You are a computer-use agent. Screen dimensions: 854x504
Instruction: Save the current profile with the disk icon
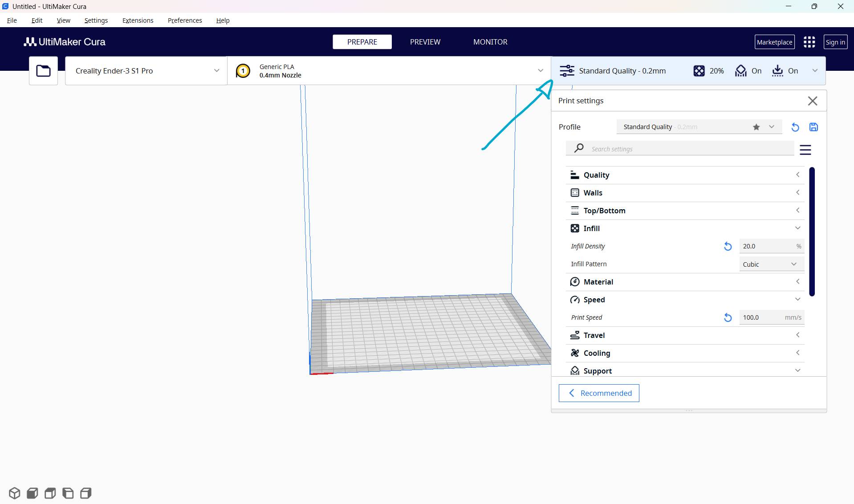[x=813, y=127]
